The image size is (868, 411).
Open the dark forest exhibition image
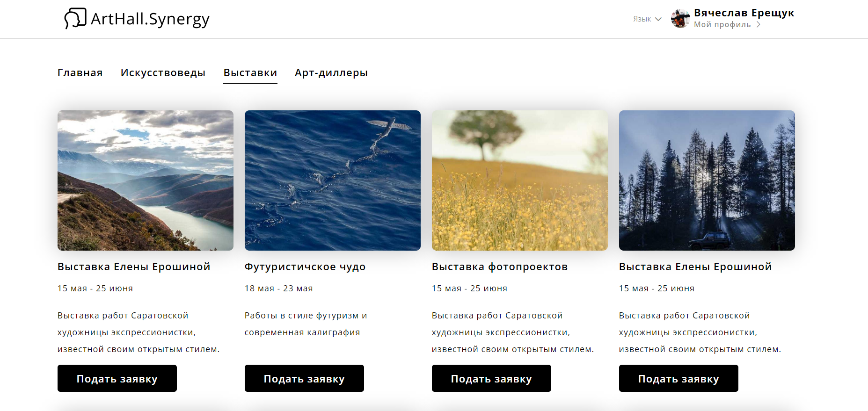707,180
